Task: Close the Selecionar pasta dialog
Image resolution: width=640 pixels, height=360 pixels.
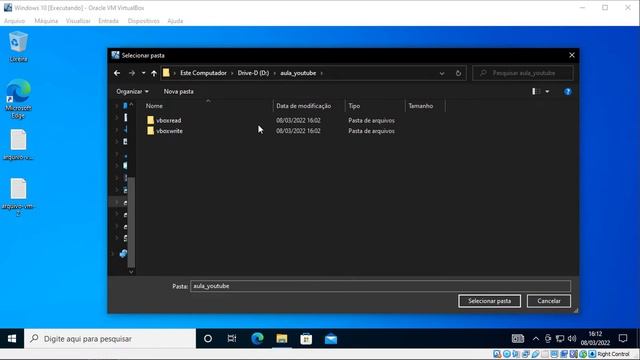Action: click(571, 55)
